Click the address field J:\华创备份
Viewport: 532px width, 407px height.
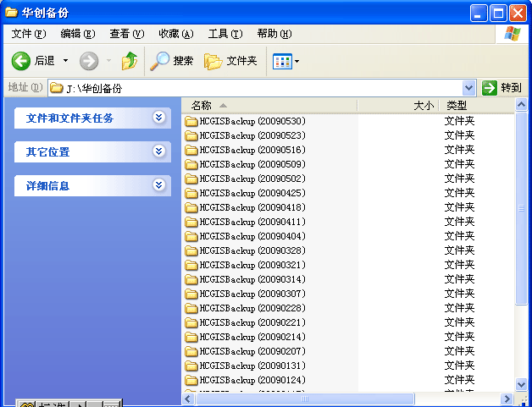click(256, 88)
